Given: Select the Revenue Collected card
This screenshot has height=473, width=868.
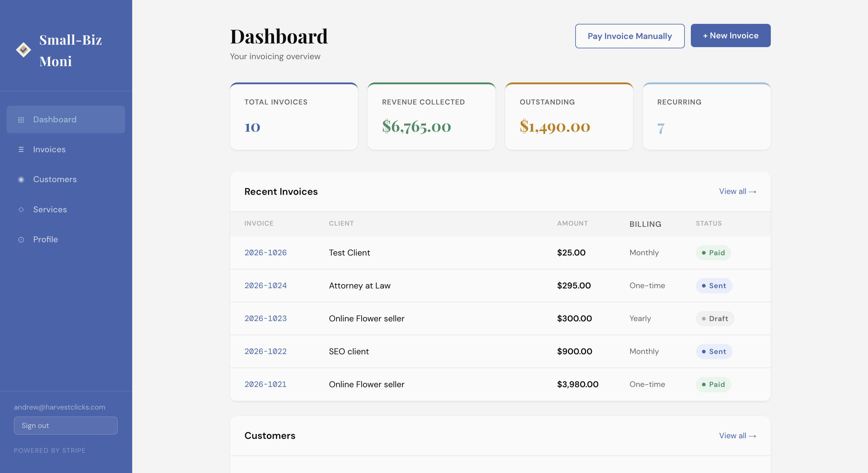Looking at the screenshot, I should coord(431,116).
